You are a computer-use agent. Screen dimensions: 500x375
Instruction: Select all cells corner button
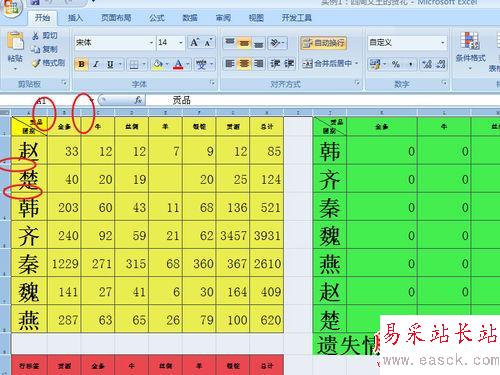[5, 112]
